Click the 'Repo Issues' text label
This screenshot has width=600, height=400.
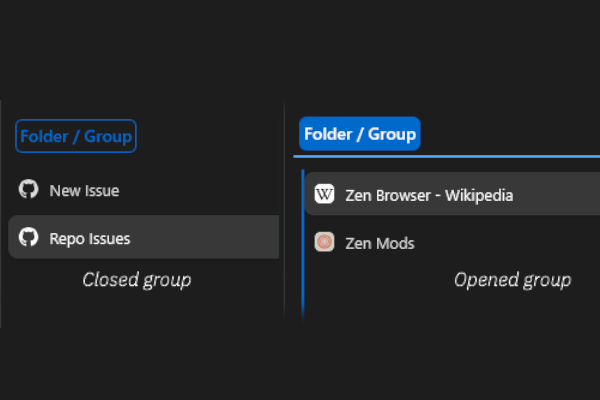(90, 239)
